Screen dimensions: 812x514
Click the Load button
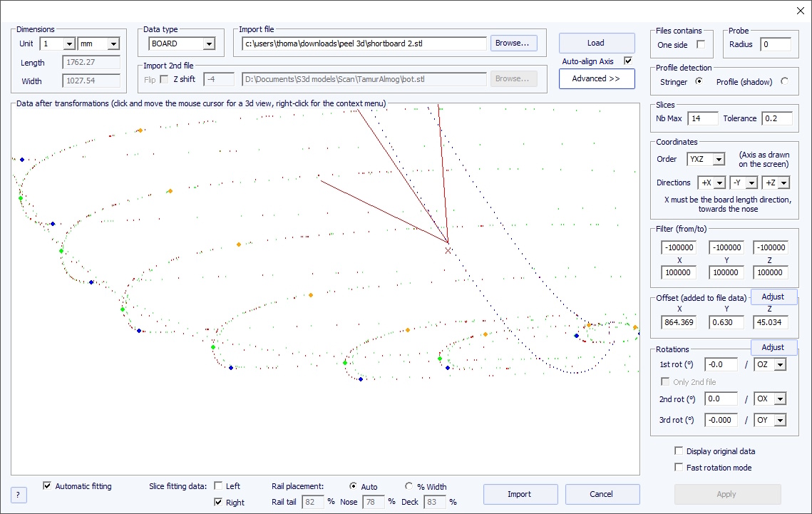(x=596, y=43)
